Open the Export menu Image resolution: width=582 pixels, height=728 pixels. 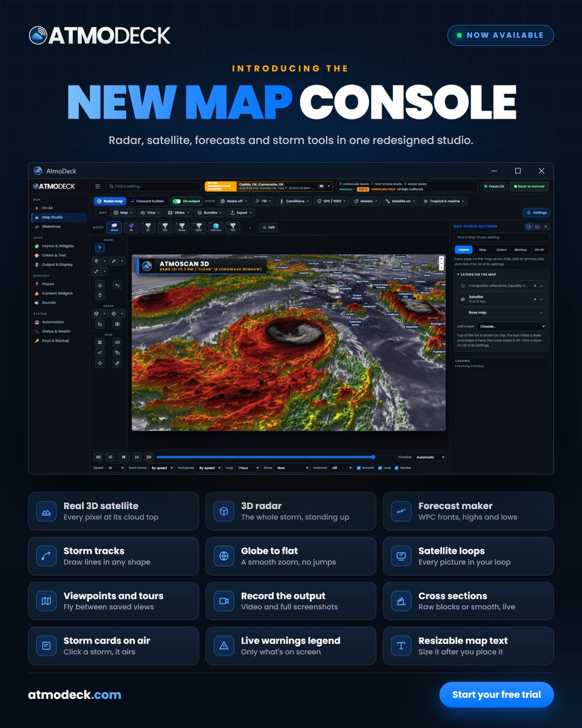pyautogui.click(x=242, y=213)
